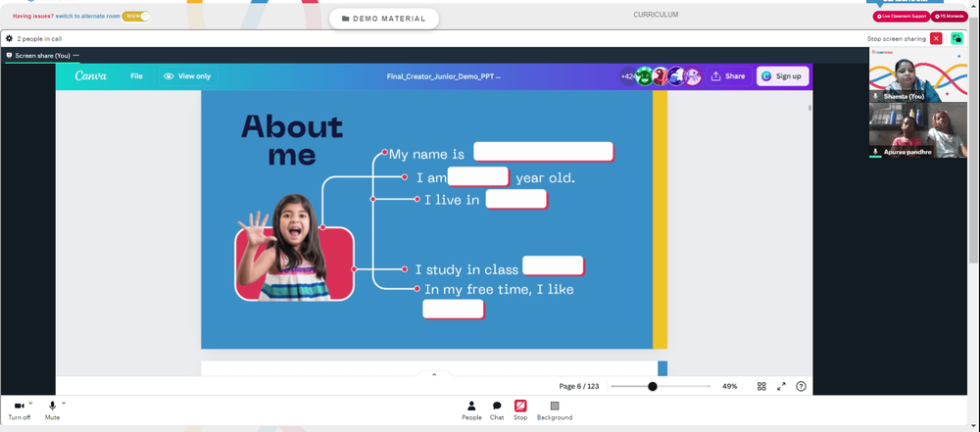Click the About me heading
980x432 pixels.
tap(292, 140)
